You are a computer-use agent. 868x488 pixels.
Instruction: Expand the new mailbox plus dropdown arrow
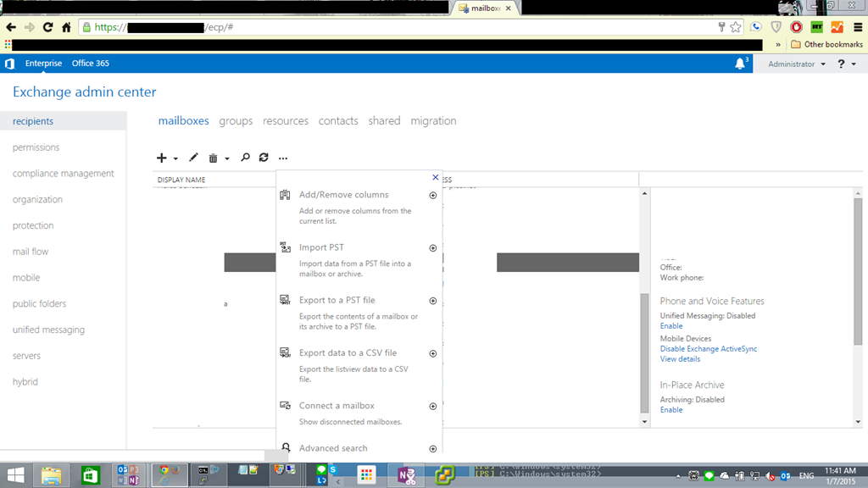(x=175, y=158)
